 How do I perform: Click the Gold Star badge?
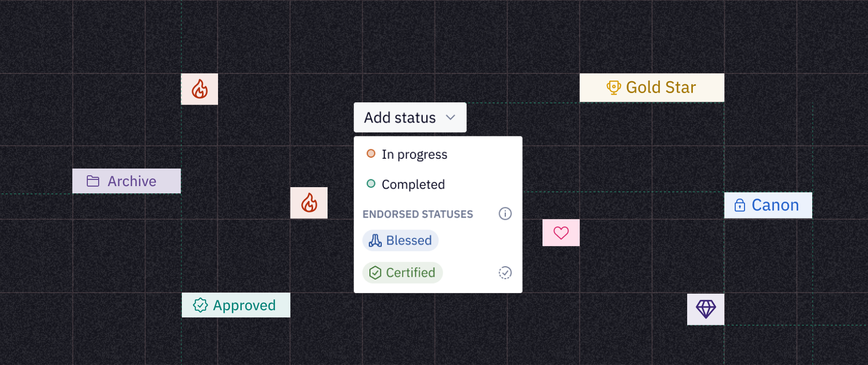[652, 87]
